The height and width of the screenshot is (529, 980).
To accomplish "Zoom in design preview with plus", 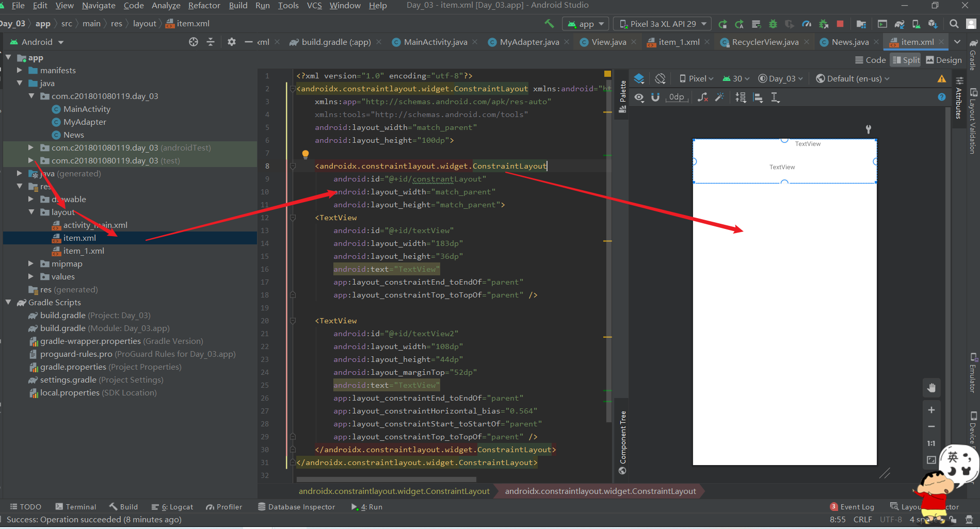I will (931, 410).
